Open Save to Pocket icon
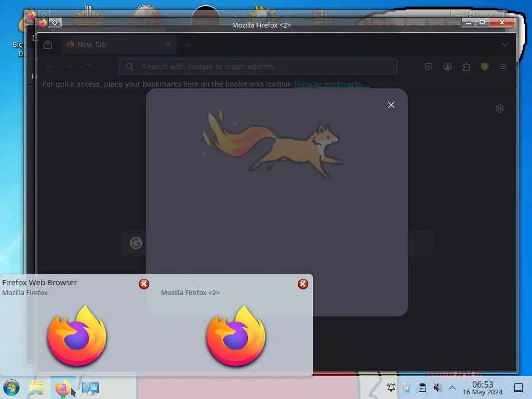532x399 pixels. coord(429,66)
